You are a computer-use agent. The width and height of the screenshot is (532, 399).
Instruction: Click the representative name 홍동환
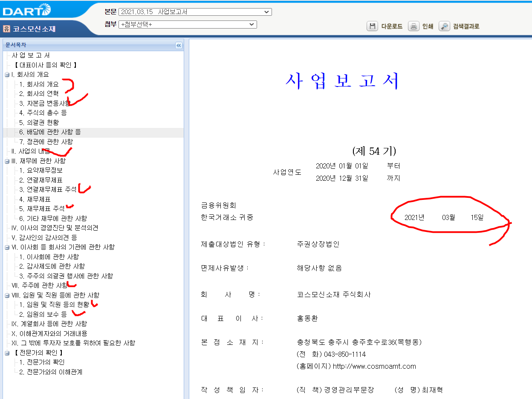coord(307,318)
